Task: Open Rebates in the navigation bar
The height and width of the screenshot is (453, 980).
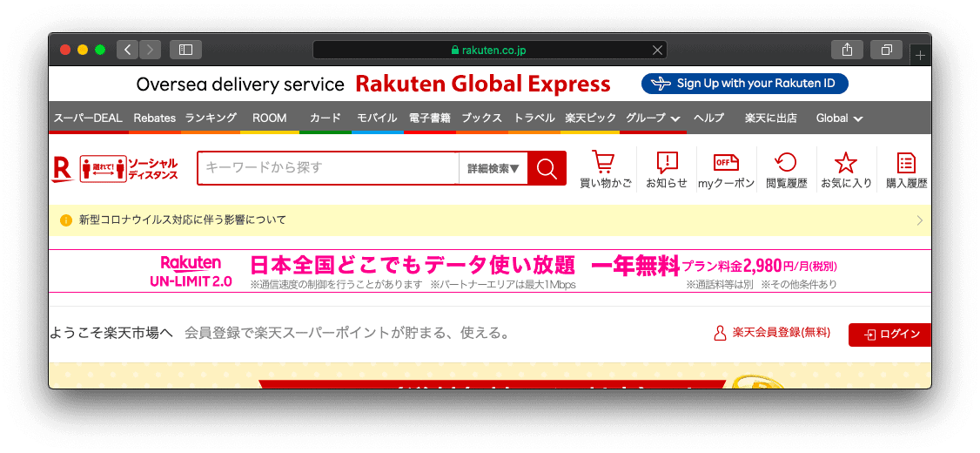Action: pos(154,118)
